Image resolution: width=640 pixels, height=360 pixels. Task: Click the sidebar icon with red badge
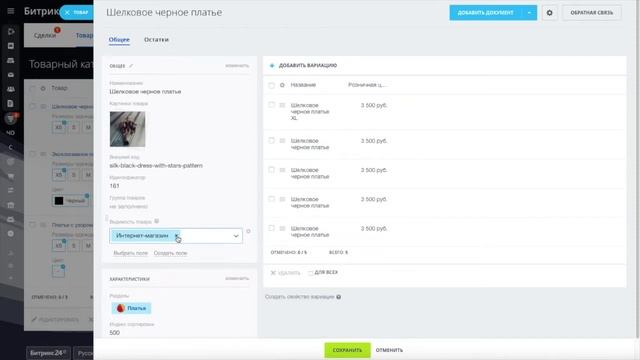[x=11, y=118]
